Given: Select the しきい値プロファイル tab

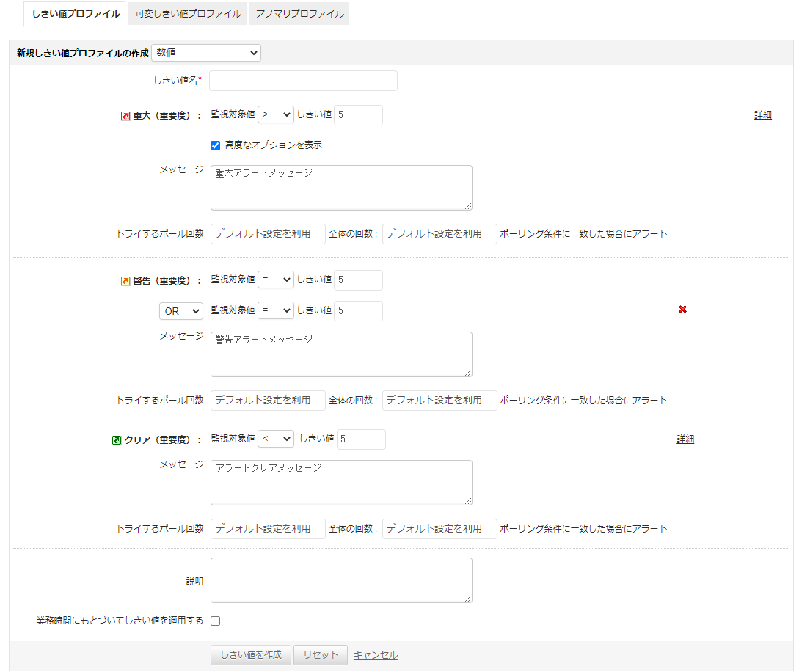Looking at the screenshot, I should [76, 14].
